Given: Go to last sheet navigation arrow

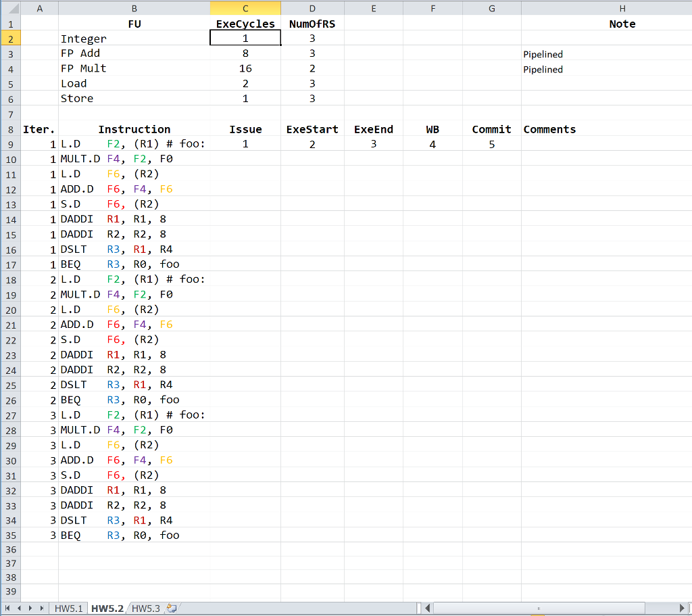Looking at the screenshot, I should (x=42, y=609).
